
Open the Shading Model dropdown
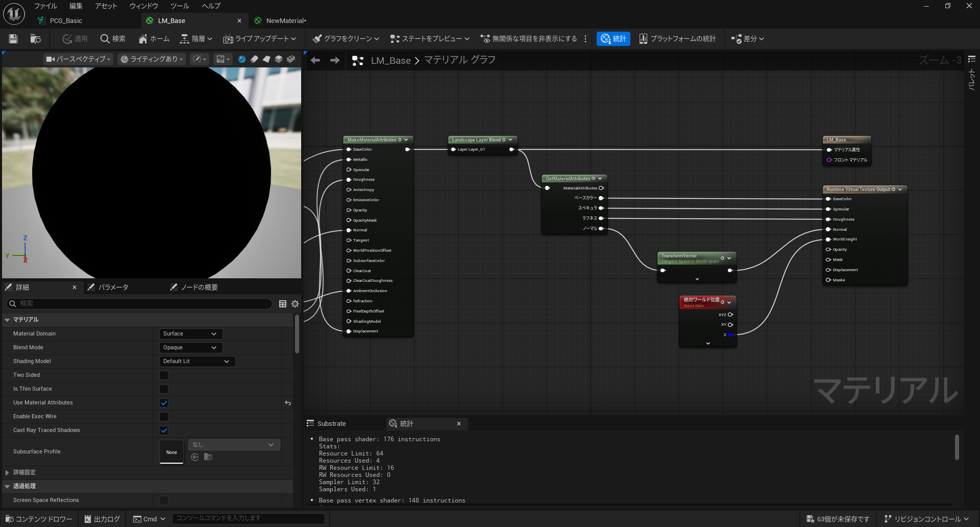[197, 361]
